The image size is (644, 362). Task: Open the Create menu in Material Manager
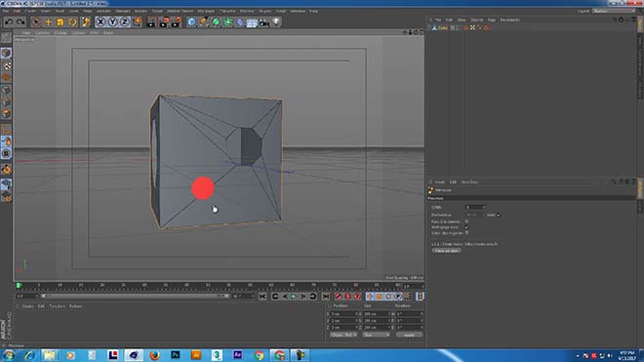[27, 306]
